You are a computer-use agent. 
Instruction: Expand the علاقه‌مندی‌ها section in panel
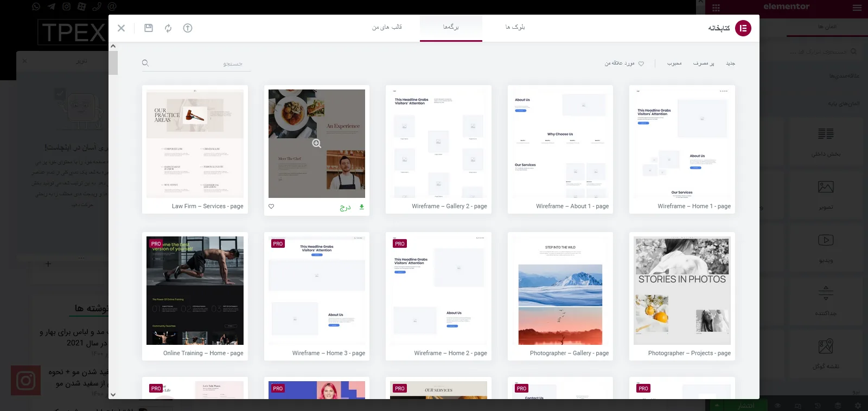844,76
